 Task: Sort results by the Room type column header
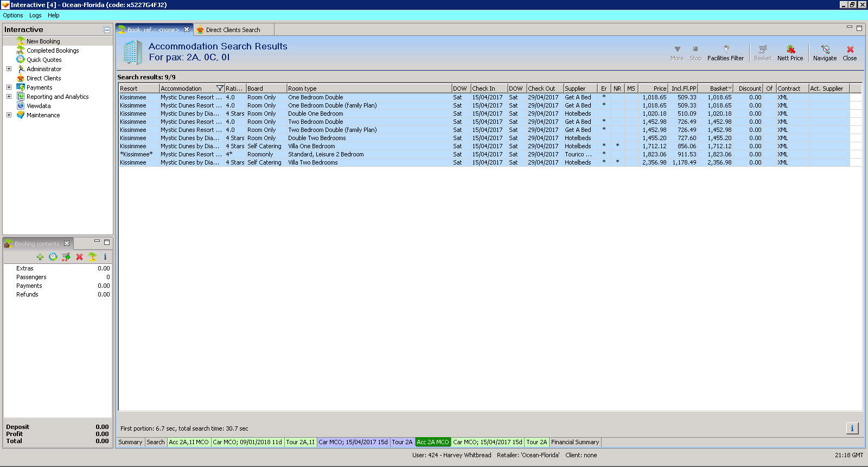369,89
